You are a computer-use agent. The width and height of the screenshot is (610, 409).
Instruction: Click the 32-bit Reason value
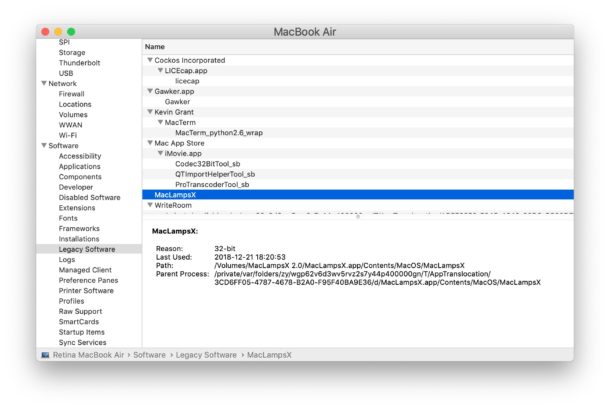pyautogui.click(x=225, y=248)
